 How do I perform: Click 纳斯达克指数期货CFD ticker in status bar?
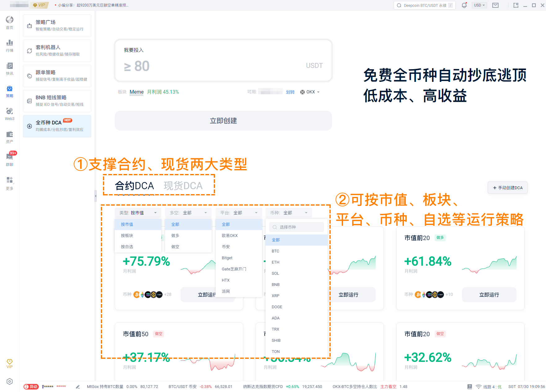tap(283, 387)
